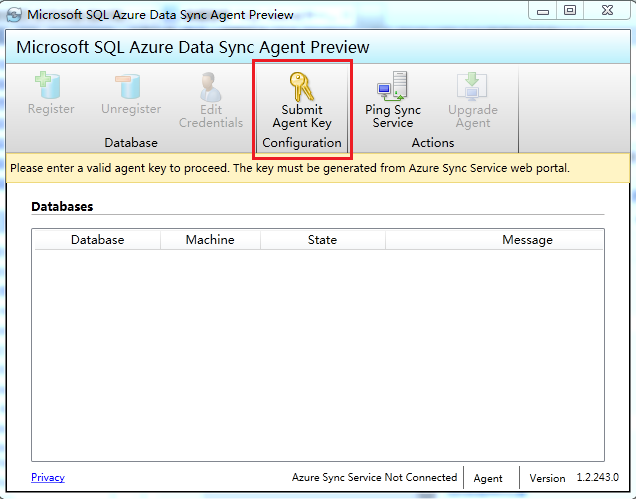This screenshot has height=499, width=636.
Task: Click the Agent status bar label
Action: coord(488,478)
